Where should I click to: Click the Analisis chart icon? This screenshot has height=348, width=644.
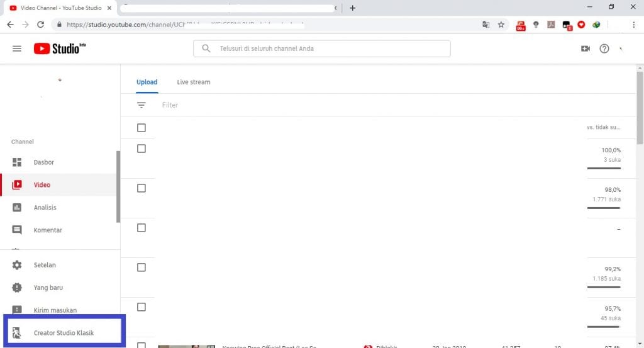[17, 208]
